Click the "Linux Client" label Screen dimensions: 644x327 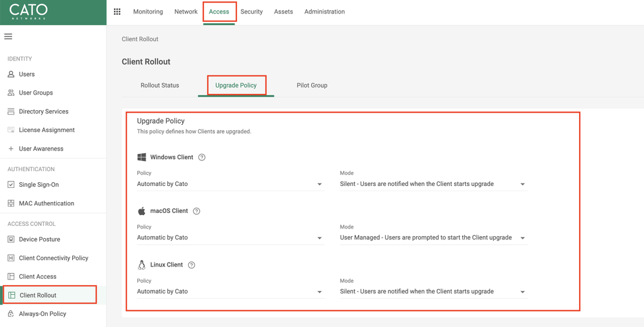[x=167, y=265]
